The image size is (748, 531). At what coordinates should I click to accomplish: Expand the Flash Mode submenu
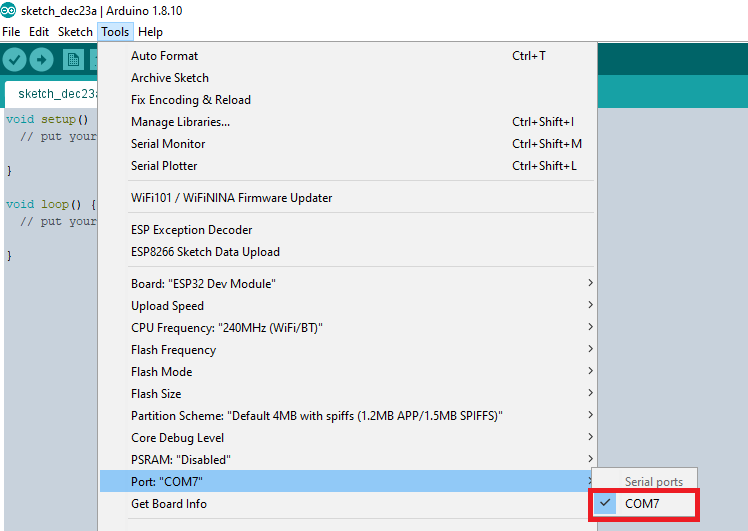(x=348, y=371)
